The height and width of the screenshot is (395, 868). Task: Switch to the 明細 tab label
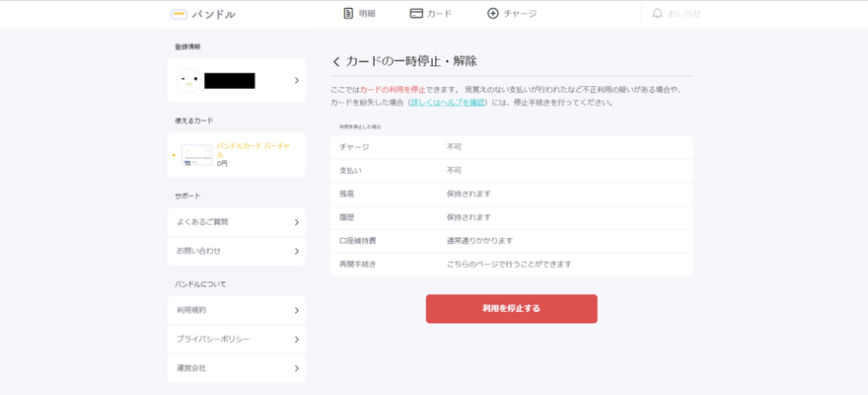click(367, 13)
